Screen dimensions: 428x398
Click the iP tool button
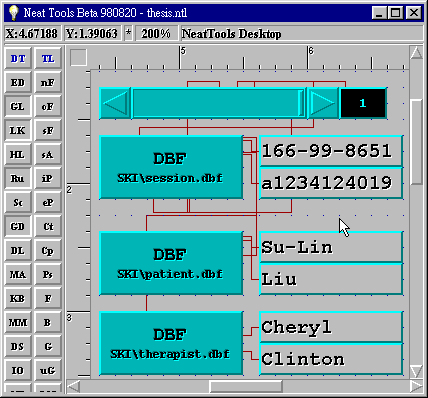[48, 178]
